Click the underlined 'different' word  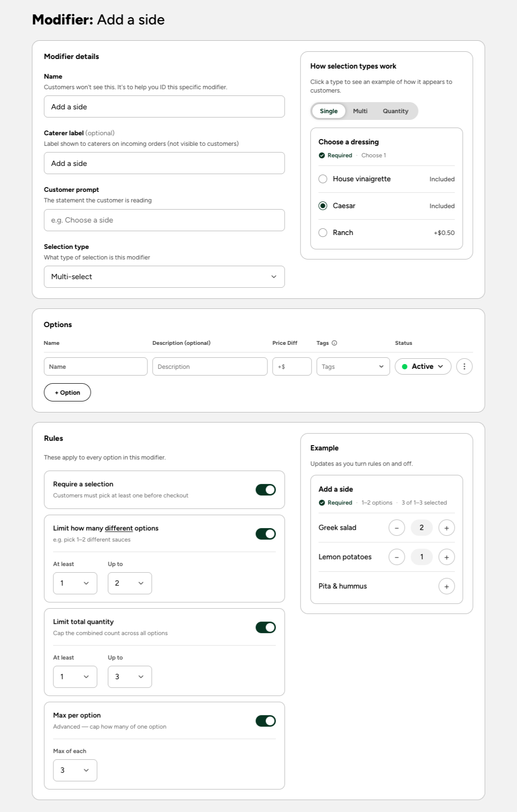click(x=119, y=528)
